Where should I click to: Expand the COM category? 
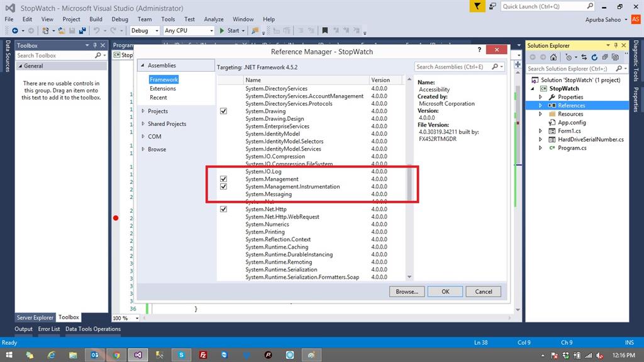[x=143, y=137]
